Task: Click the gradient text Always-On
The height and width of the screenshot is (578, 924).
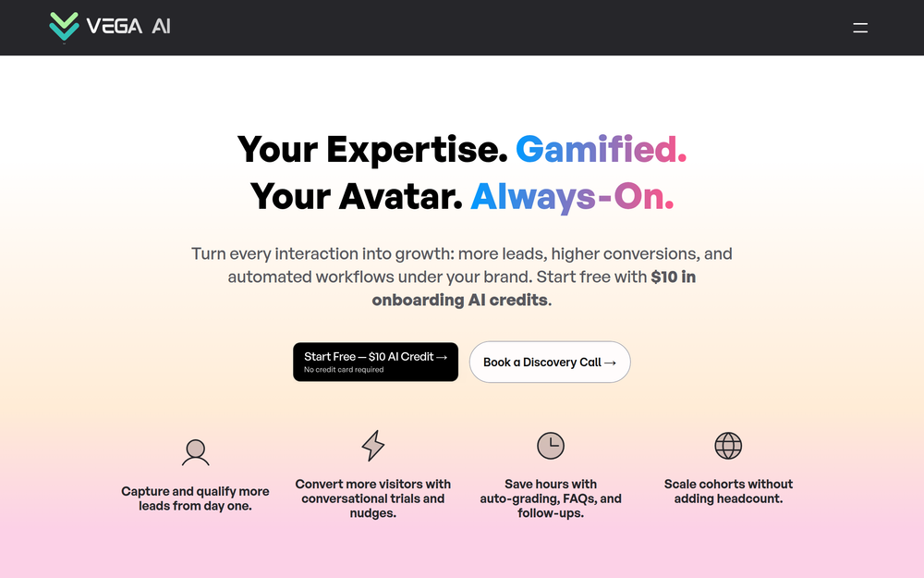Action: point(572,197)
